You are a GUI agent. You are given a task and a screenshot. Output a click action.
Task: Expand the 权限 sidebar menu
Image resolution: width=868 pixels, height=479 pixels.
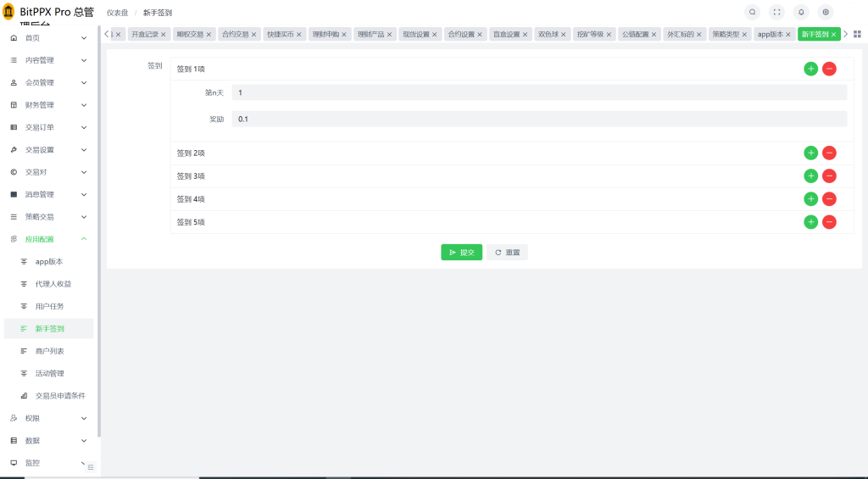pyautogui.click(x=48, y=418)
